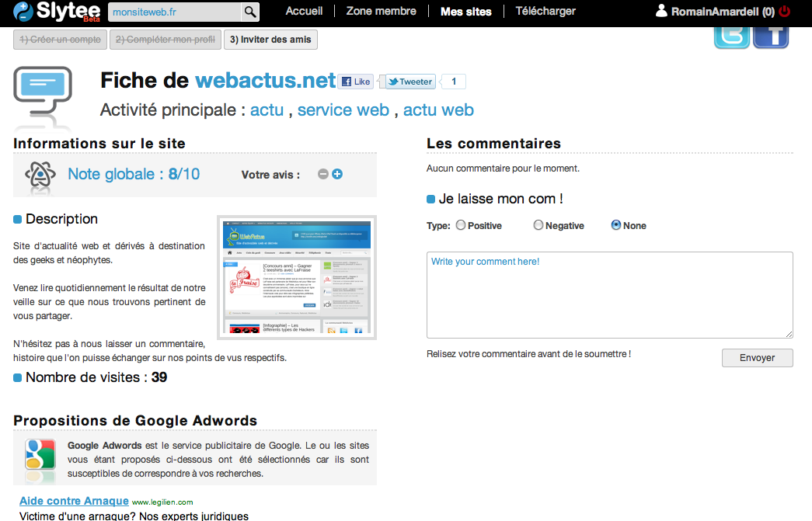
Task: Click the minus rating icon
Action: [323, 175]
